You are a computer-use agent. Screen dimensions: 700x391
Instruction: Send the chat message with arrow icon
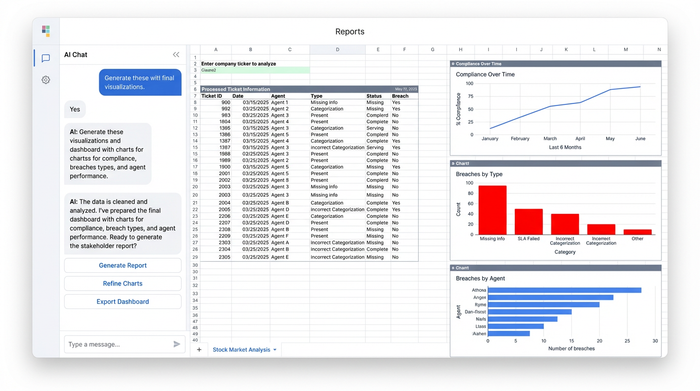(176, 344)
